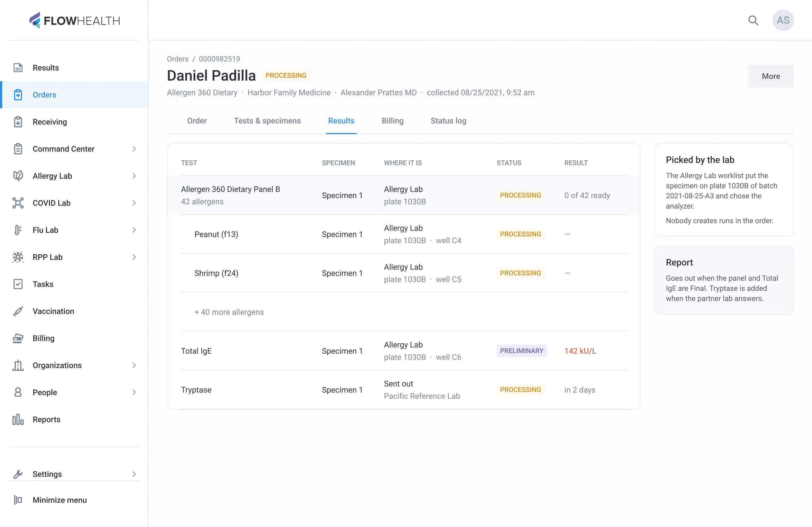812x527 pixels.
Task: Click the PRELIMINARY status badge
Action: pyautogui.click(x=521, y=351)
